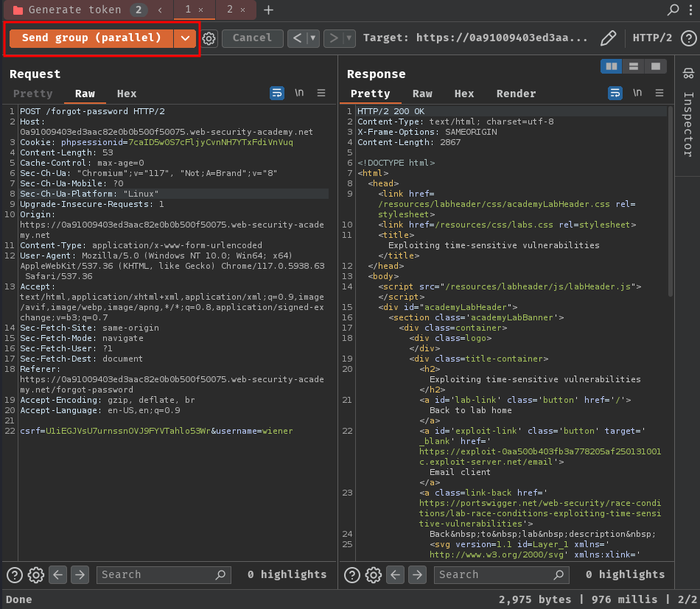Select Request Pretty view tab
The image size is (700, 609).
coord(33,94)
